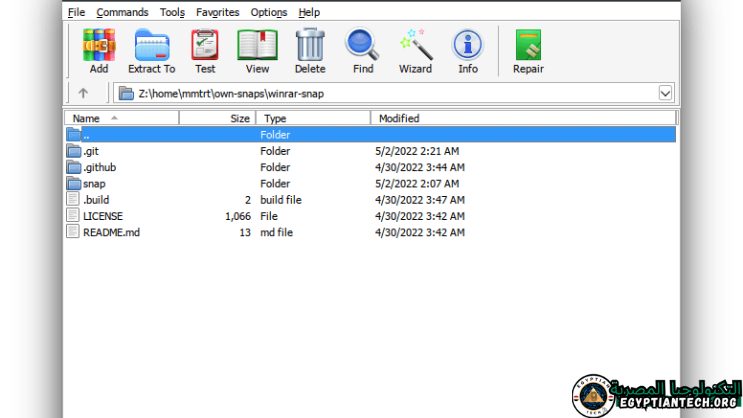Image resolution: width=743 pixels, height=418 pixels.
Task: Launch the Wizard tool
Action: pyautogui.click(x=415, y=46)
